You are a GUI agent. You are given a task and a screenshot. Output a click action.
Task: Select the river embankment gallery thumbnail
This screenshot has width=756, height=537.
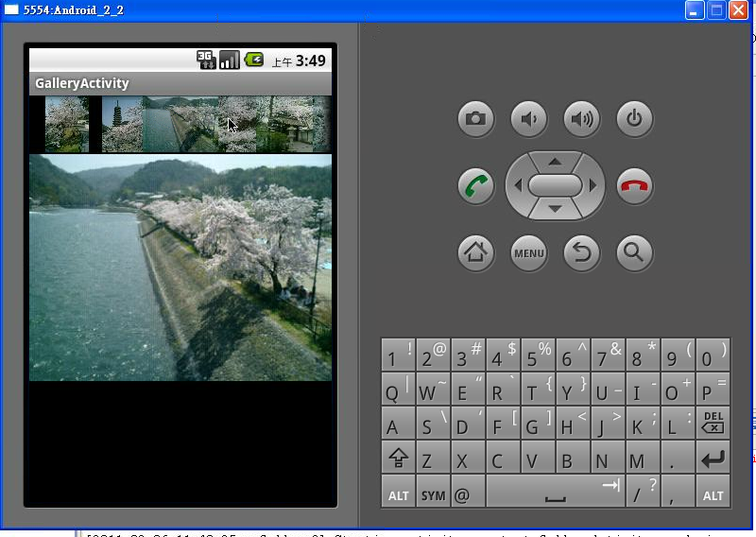[x=180, y=125]
